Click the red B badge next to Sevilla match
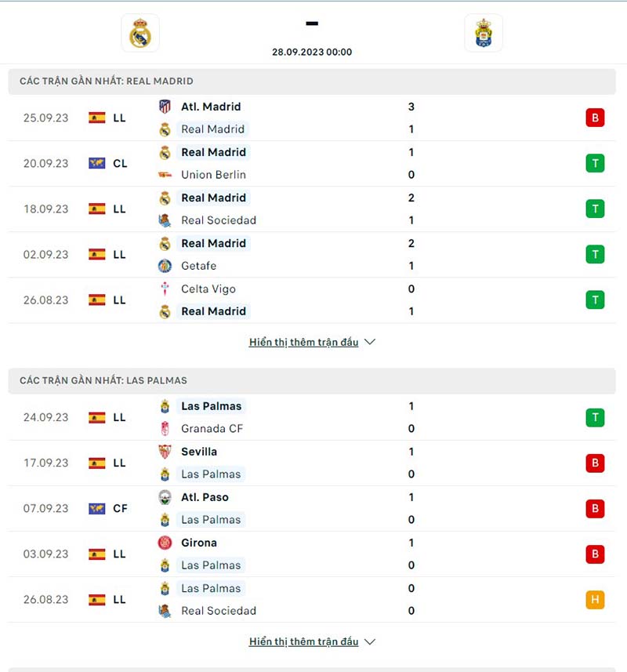This screenshot has width=627, height=672. click(x=595, y=463)
